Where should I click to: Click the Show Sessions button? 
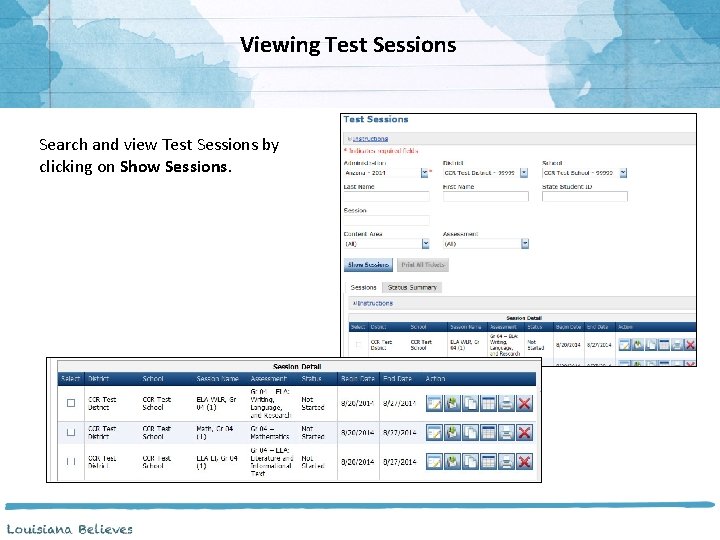[368, 265]
